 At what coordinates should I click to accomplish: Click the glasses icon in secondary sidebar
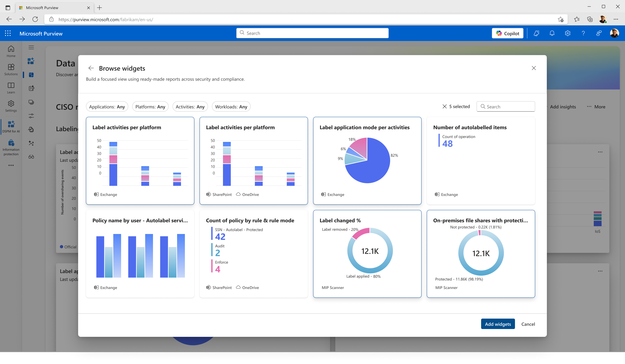31,157
